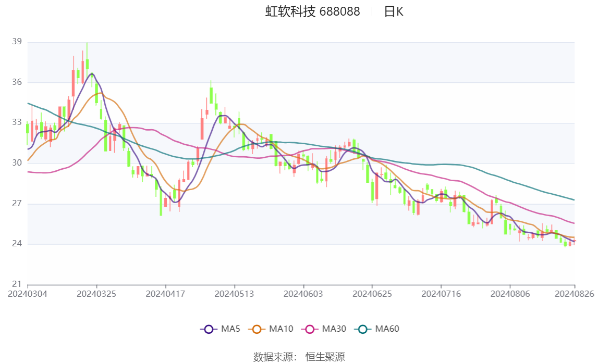Image resolution: width=598 pixels, height=364 pixels.
Task: Select x-axis date 20240513
Action: pyautogui.click(x=234, y=294)
